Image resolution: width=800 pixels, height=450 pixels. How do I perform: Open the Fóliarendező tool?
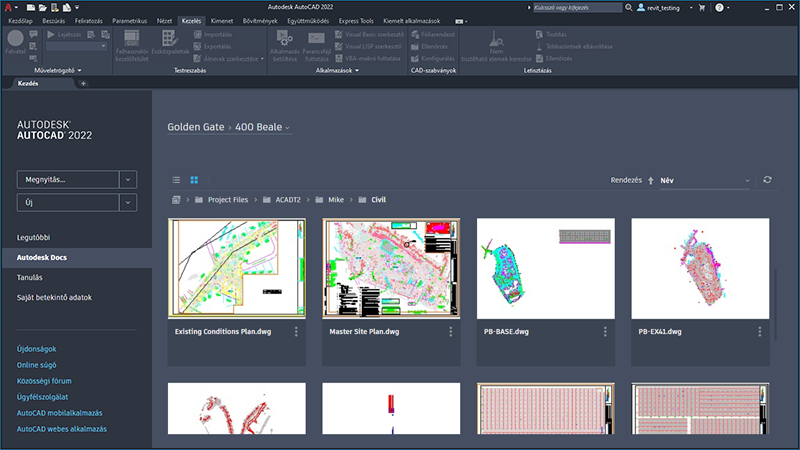pos(433,35)
